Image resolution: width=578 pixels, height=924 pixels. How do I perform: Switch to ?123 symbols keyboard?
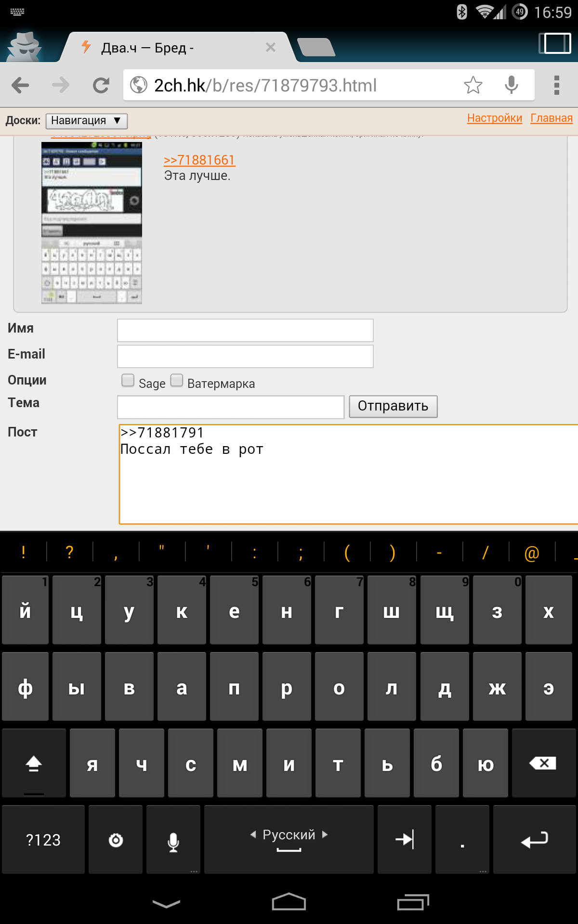43,840
